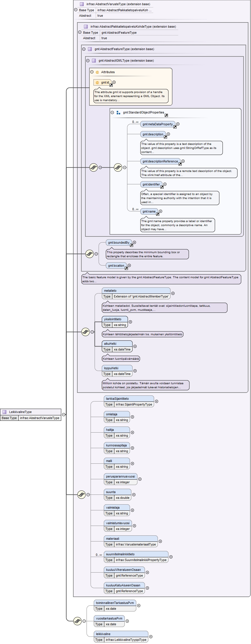Expand the alkuHetki element
Viewport: 251px width, 644px height.
point(135,346)
